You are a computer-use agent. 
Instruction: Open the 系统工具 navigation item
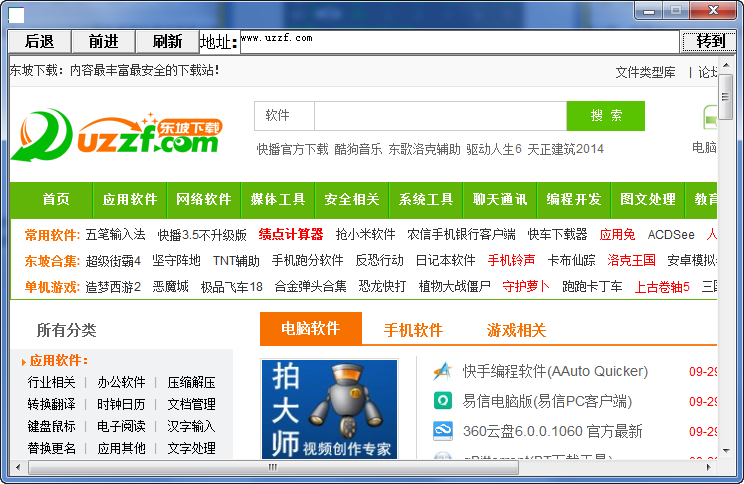click(426, 199)
